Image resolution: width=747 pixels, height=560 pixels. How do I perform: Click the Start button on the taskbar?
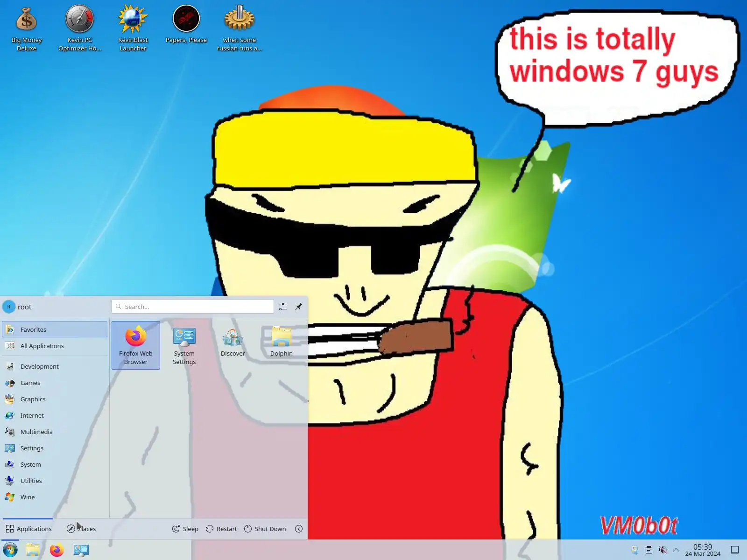point(10,550)
